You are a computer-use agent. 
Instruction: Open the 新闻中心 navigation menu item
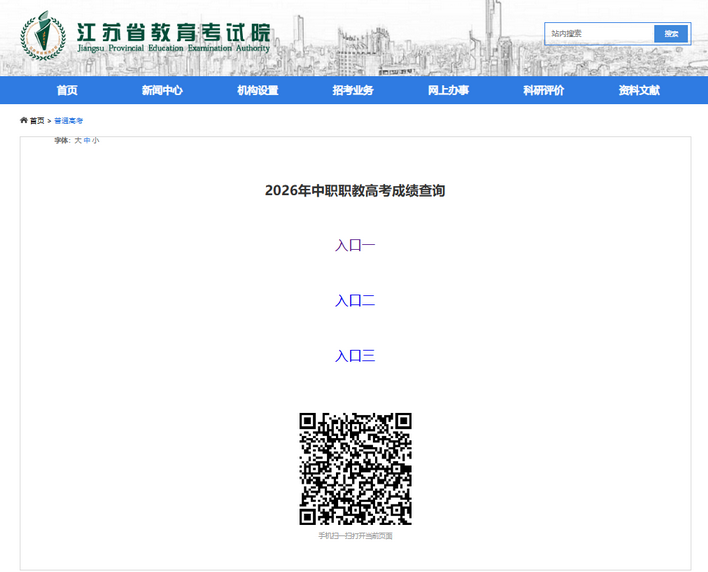[162, 90]
